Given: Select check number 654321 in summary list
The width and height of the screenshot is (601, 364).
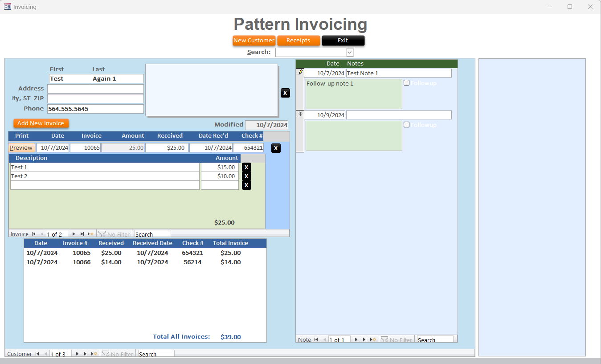Looking at the screenshot, I should coord(192,253).
